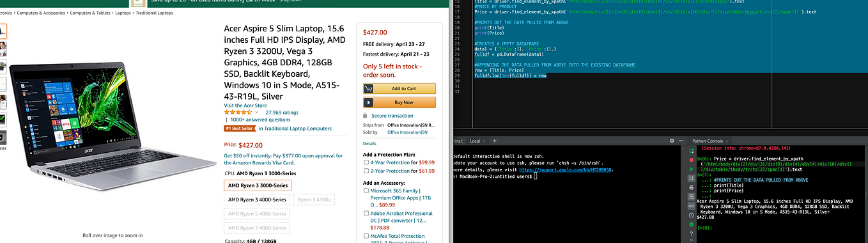Screen dimensions: 868x243
Task: Select AMD Ryzen 5 4000-Series CPU option
Action: point(258,214)
